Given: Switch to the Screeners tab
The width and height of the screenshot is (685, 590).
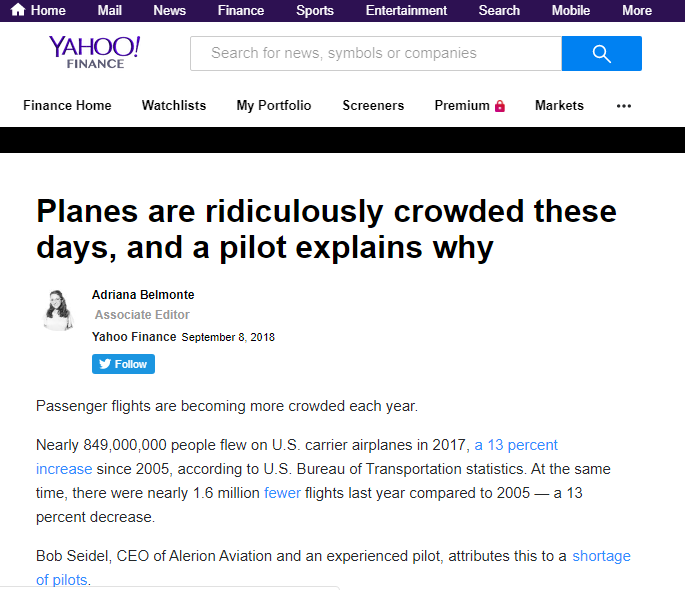Looking at the screenshot, I should (373, 105).
